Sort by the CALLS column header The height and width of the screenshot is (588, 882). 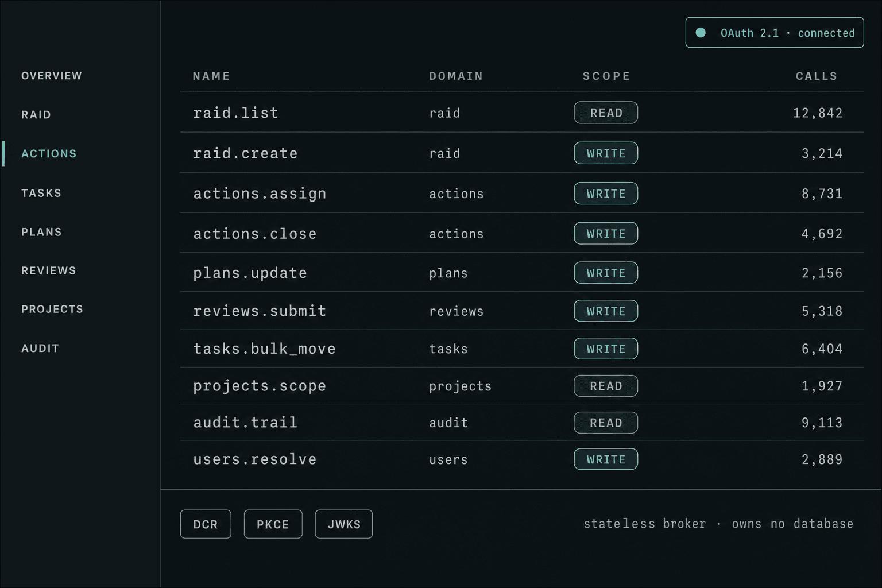pos(817,76)
